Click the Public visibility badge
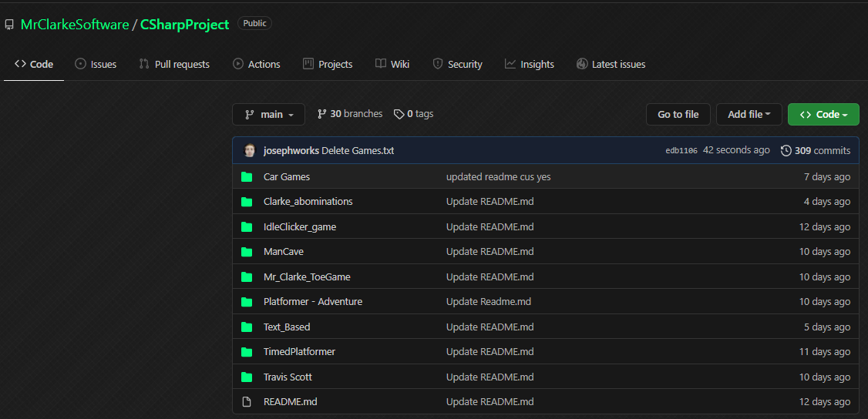 pos(254,23)
